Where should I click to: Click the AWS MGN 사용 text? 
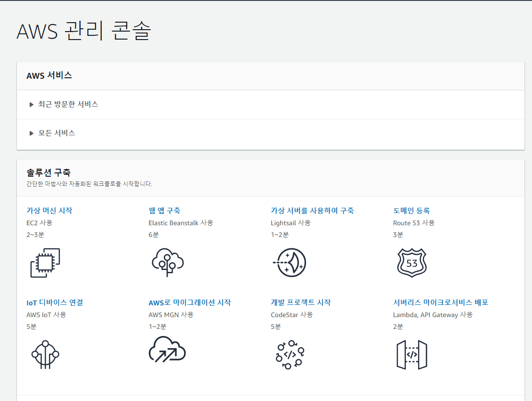point(171,315)
